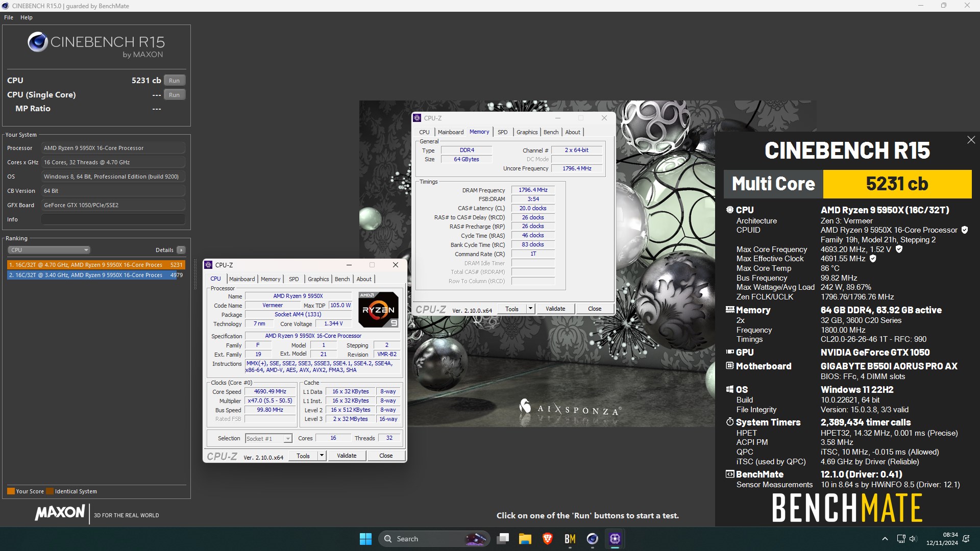
Task: Click CPU-Z icon in Memory window title bar
Action: (417, 118)
